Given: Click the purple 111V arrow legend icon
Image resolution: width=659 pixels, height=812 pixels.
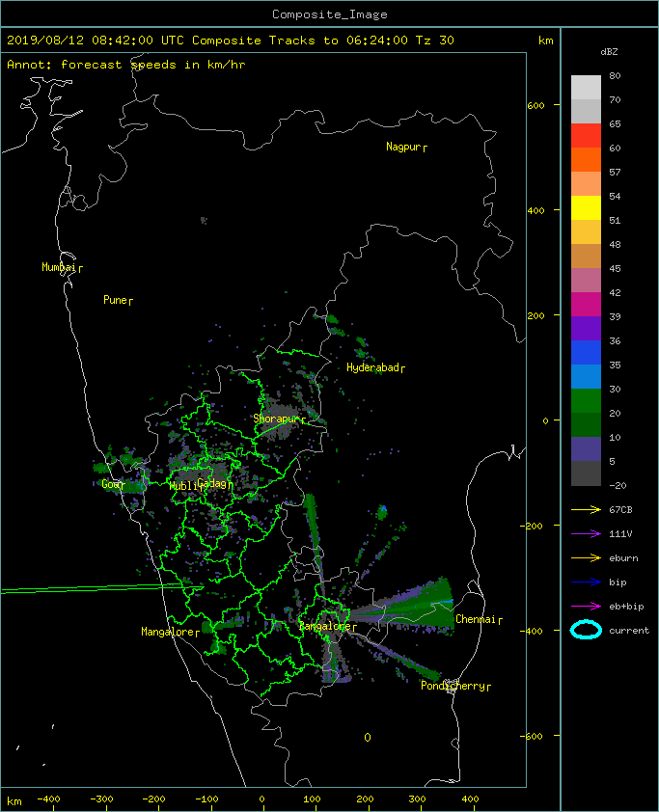Looking at the screenshot, I should pyautogui.click(x=586, y=534).
